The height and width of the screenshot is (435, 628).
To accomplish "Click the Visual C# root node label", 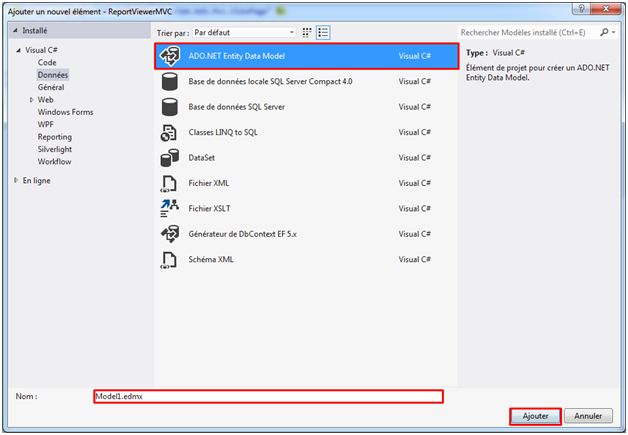I will click(x=41, y=50).
